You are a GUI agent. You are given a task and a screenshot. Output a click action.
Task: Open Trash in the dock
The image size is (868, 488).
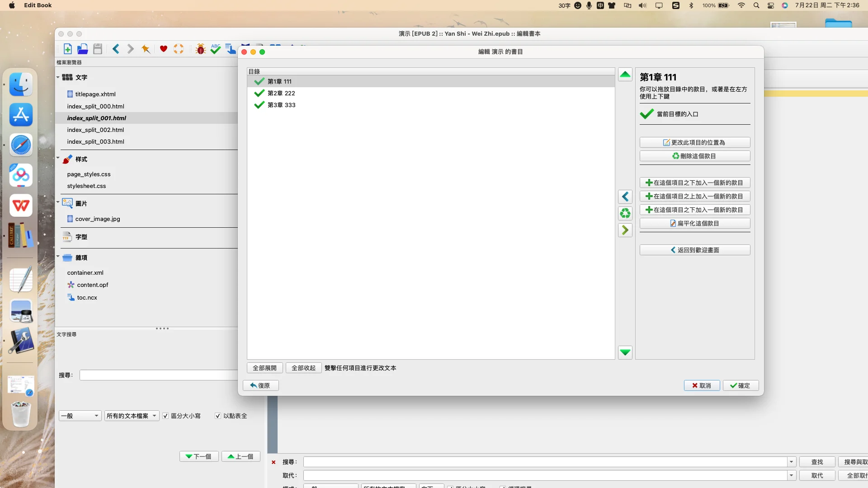click(21, 414)
